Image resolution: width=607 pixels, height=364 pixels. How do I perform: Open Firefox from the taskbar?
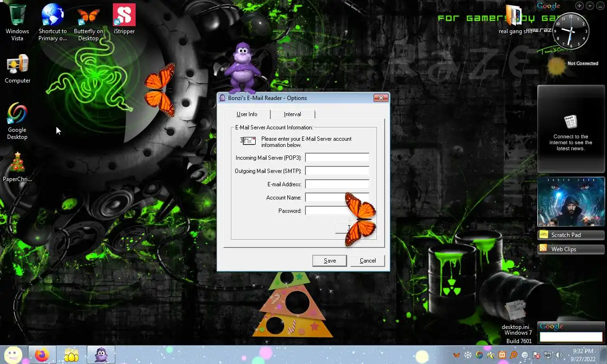(42, 355)
